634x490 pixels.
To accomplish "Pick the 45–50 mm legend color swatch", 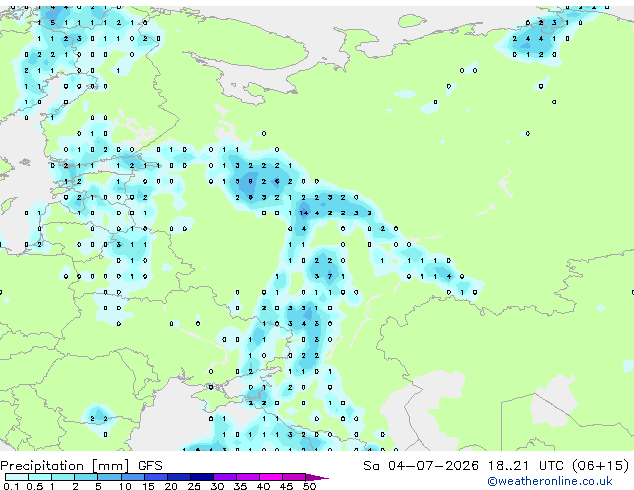I will (x=294, y=477).
